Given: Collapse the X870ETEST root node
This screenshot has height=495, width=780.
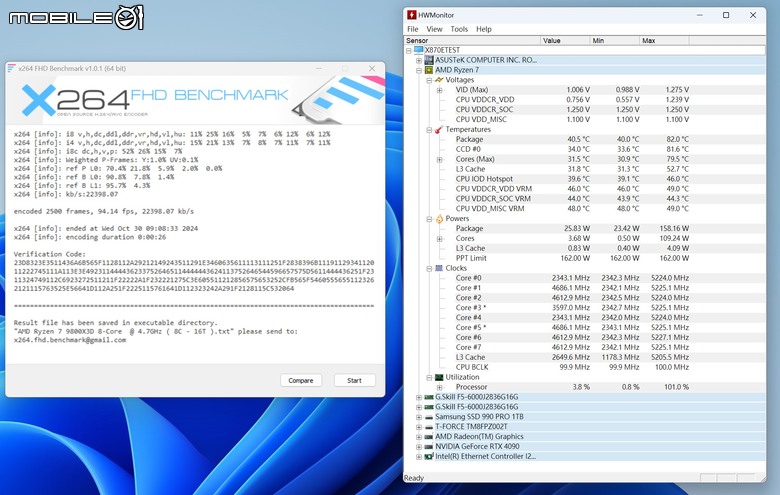Looking at the screenshot, I should (x=409, y=50).
